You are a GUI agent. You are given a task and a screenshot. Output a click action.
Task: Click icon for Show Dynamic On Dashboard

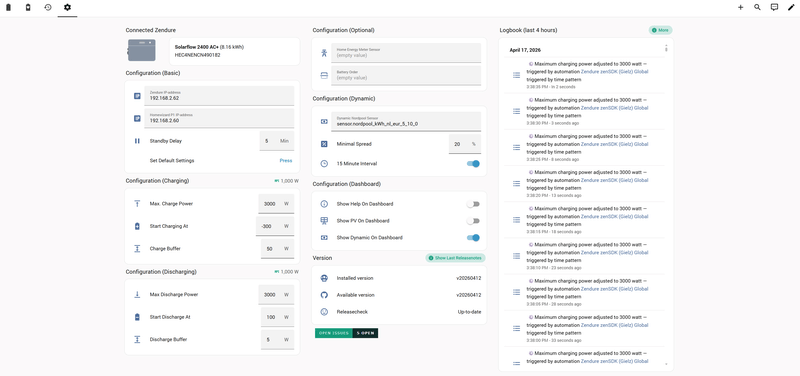(323, 238)
